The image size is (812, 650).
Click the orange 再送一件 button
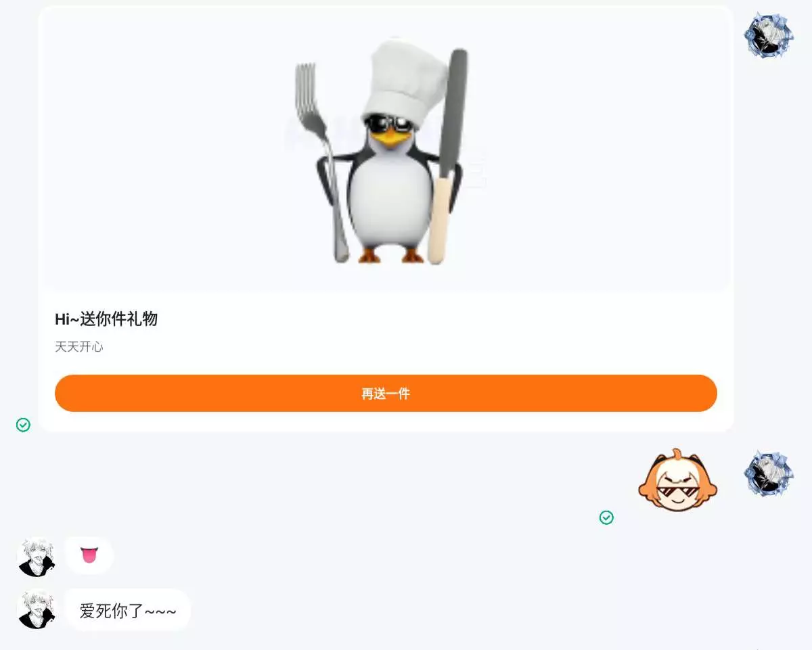coord(386,393)
